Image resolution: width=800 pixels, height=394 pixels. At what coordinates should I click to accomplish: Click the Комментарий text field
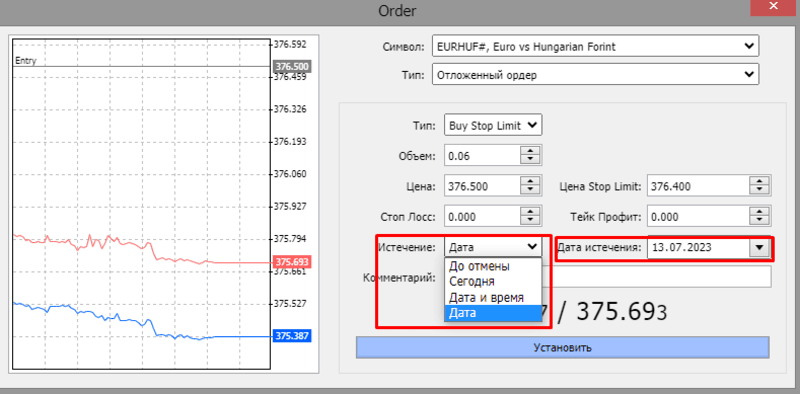tap(656, 278)
